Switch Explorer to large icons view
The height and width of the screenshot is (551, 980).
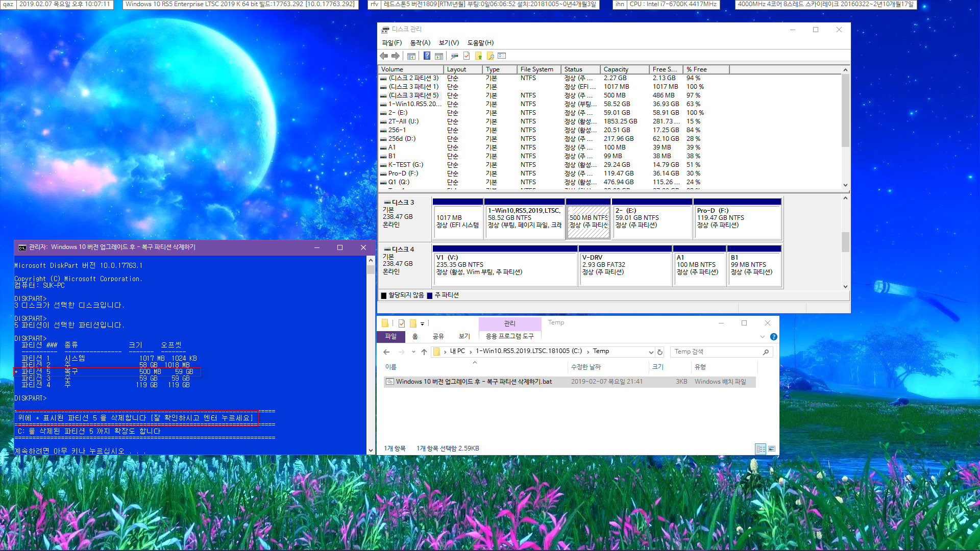click(771, 449)
